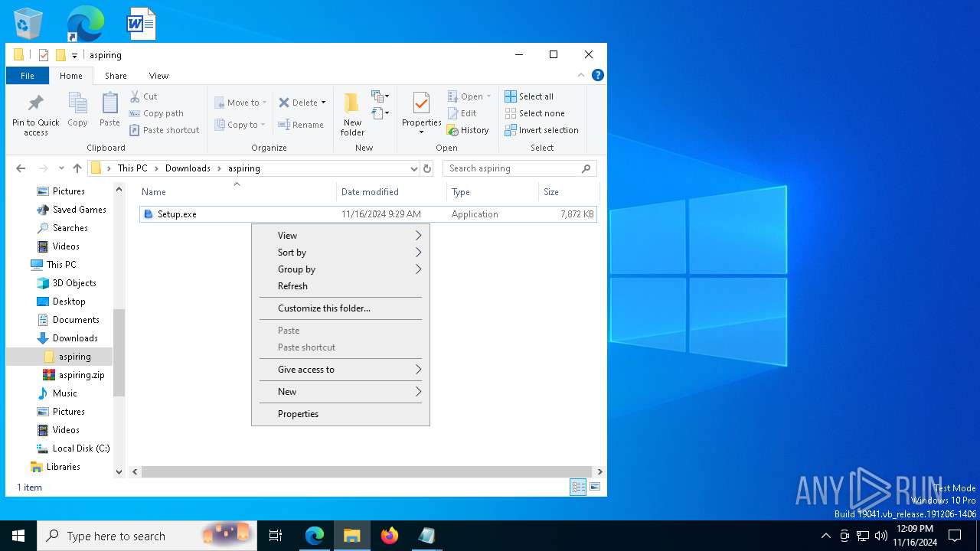The image size is (980, 551).
Task: Click Task View taskbar button
Action: [x=276, y=536]
